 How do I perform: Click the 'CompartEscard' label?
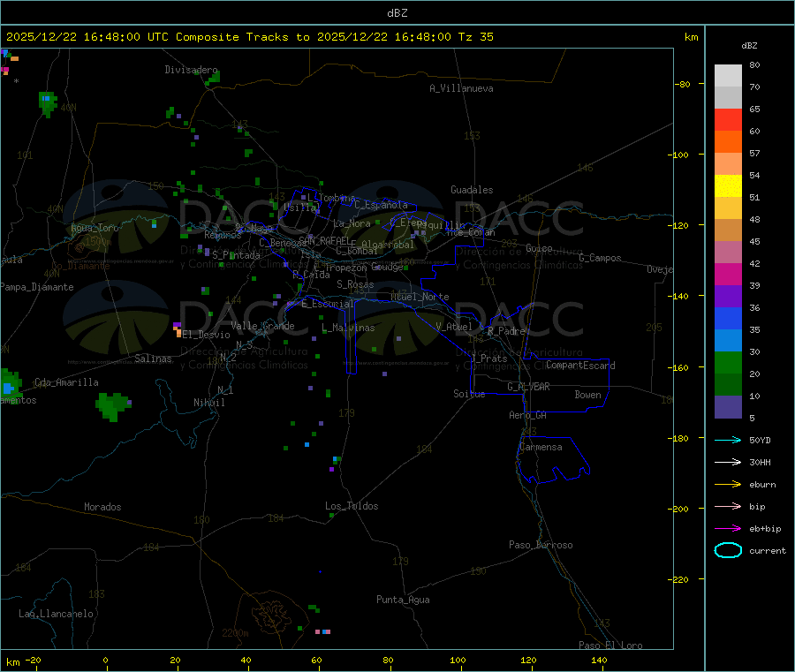pos(580,365)
